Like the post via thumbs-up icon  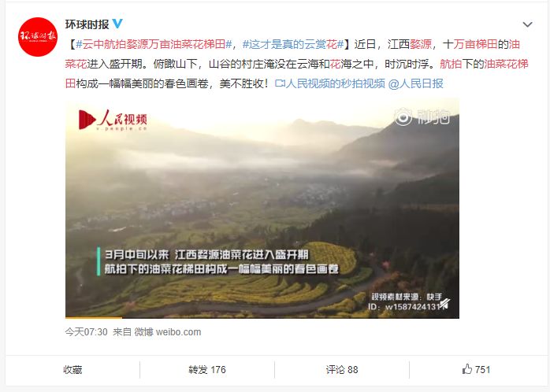(x=466, y=369)
